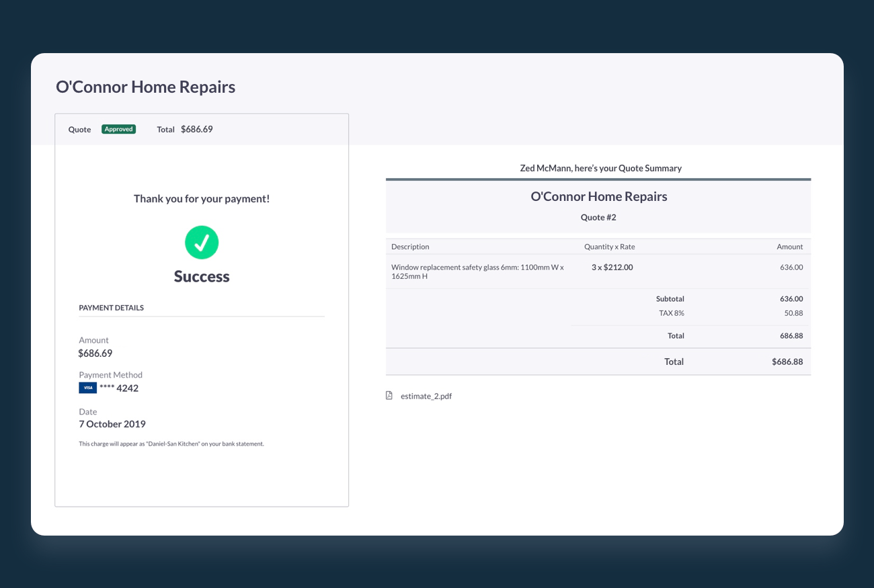Click the Quantity x Rate column header

click(x=610, y=247)
